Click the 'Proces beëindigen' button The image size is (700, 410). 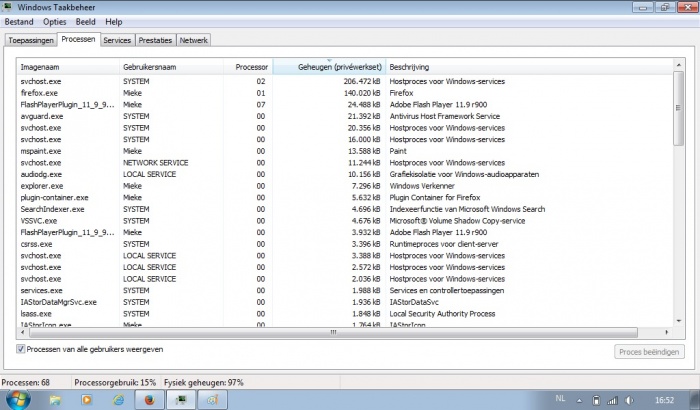649,352
